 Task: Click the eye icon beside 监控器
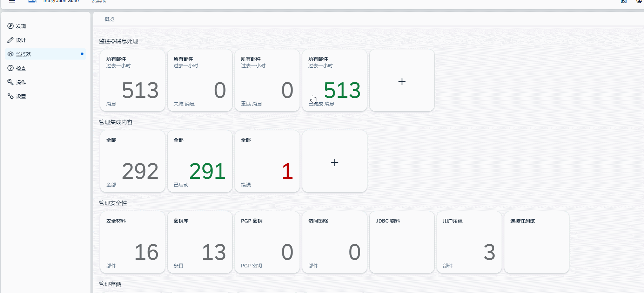11,54
